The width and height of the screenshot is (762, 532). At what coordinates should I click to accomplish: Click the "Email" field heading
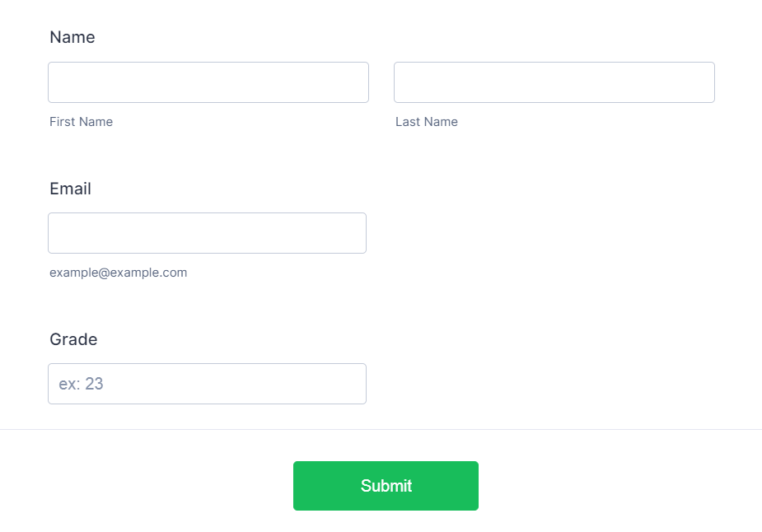(x=70, y=189)
